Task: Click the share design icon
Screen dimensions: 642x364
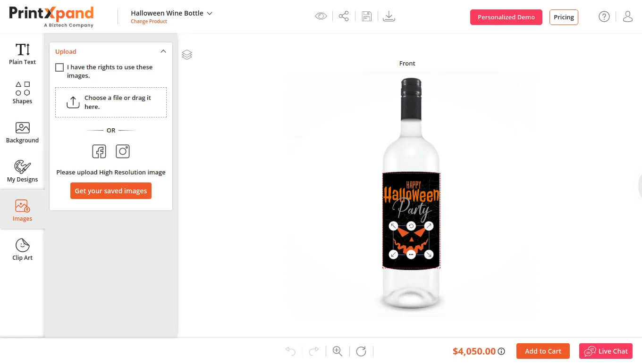Action: 344,17
